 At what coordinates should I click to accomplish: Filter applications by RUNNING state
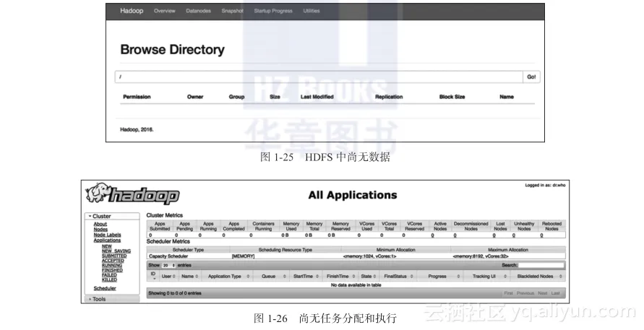click(x=112, y=266)
